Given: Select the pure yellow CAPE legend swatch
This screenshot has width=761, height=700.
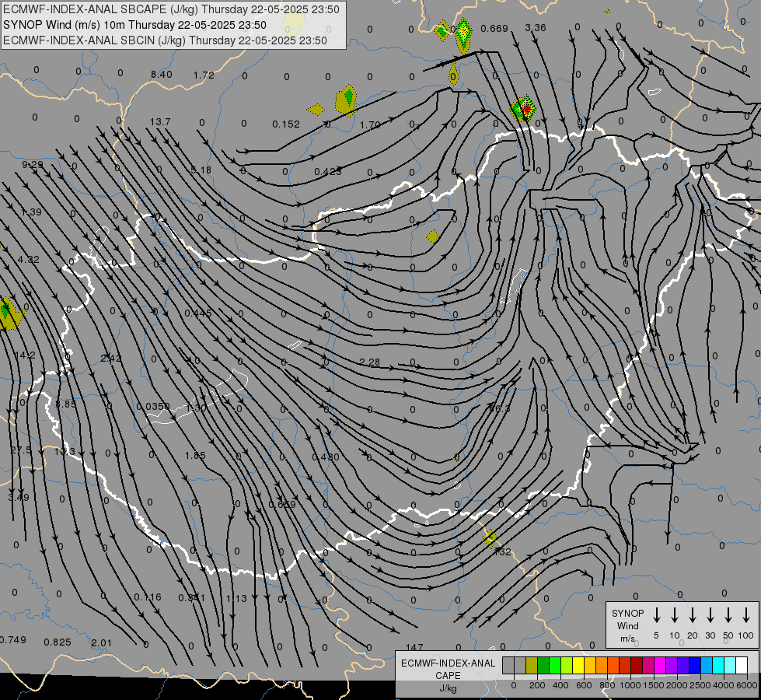Looking at the screenshot, I should click(578, 666).
